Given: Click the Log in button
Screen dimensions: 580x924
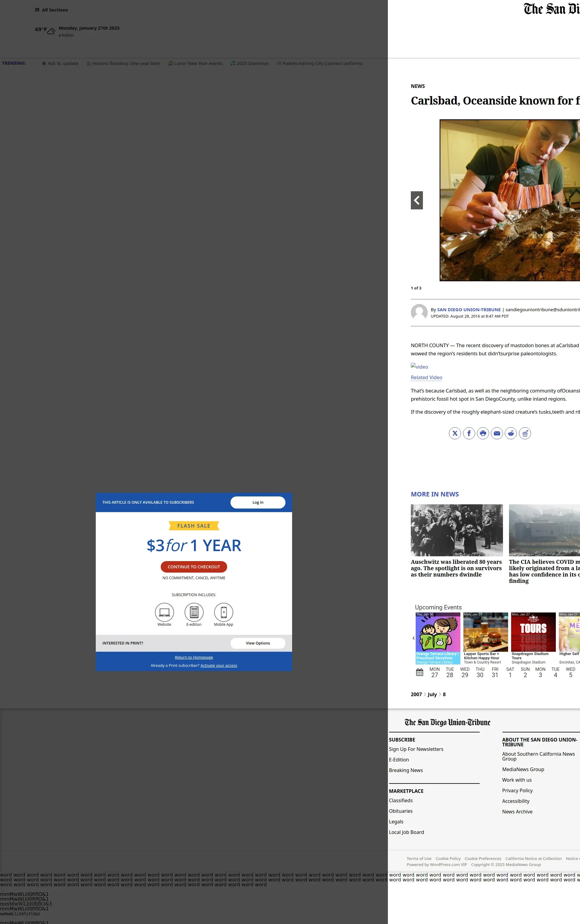Looking at the screenshot, I should point(258,502).
